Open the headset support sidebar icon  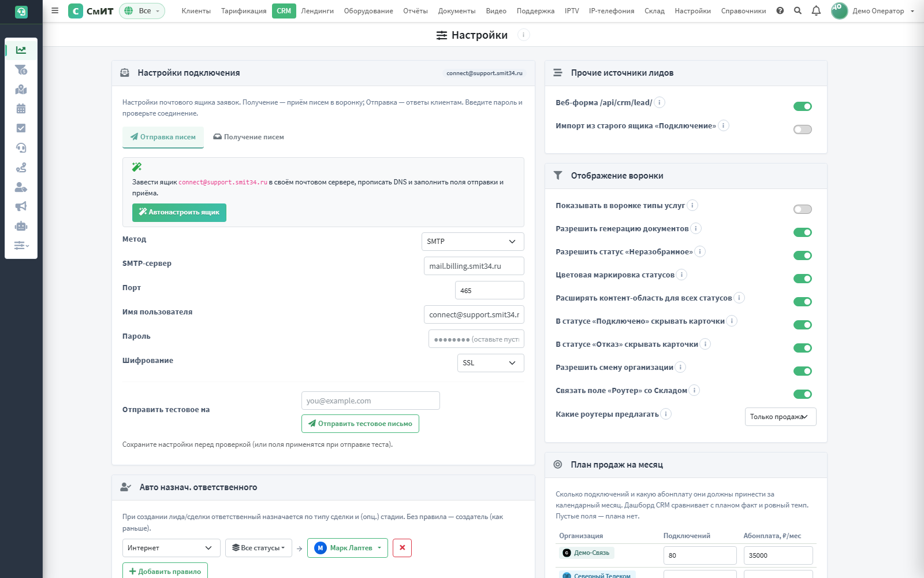21,148
